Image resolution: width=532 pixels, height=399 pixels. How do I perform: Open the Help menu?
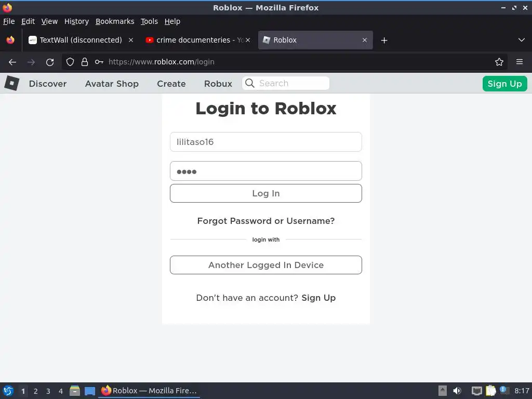click(x=172, y=21)
